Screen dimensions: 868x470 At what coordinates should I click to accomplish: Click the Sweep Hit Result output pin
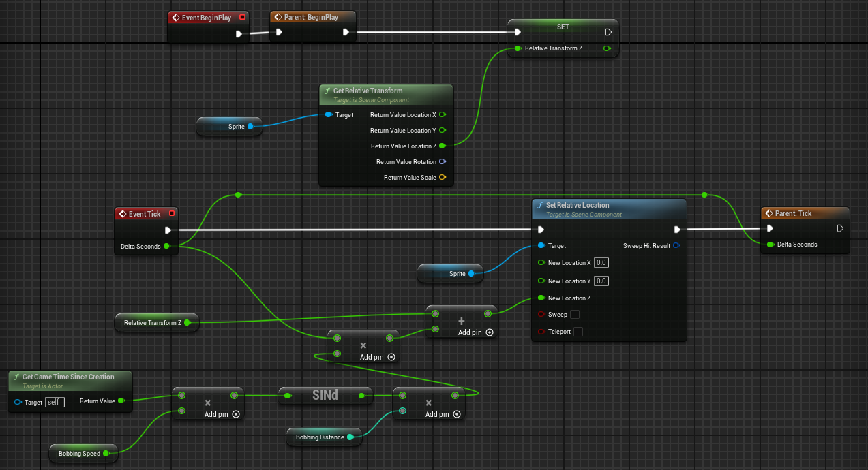coord(676,246)
